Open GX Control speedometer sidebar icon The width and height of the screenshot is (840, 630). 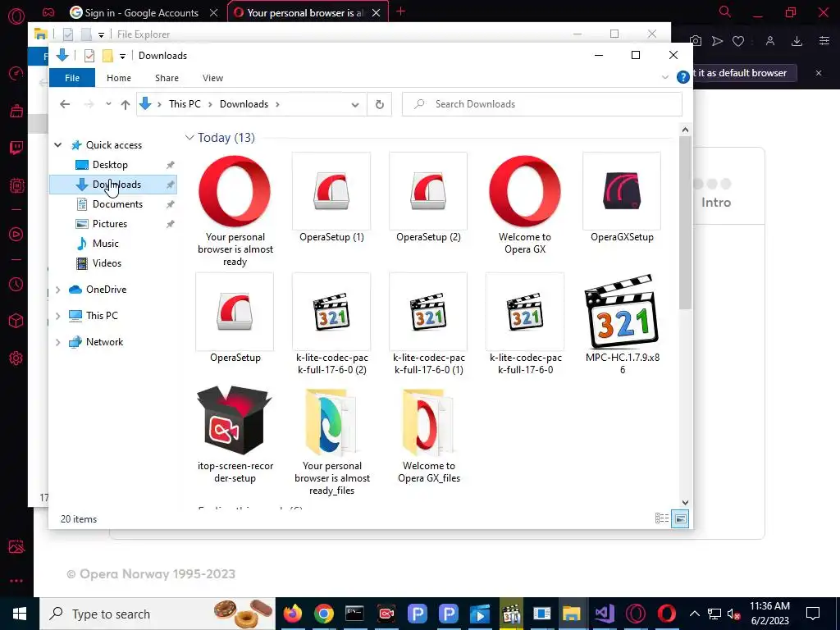(16, 73)
